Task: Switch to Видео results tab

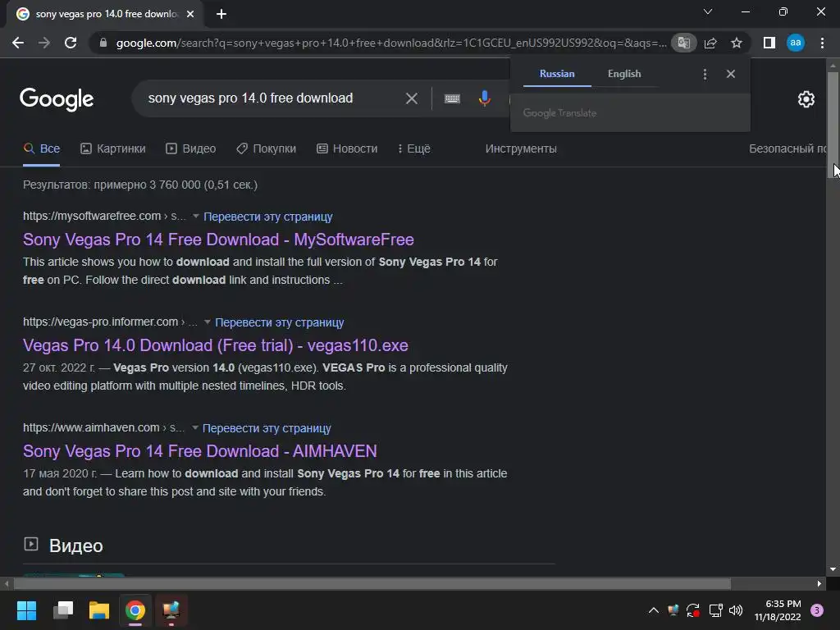Action: (x=190, y=148)
